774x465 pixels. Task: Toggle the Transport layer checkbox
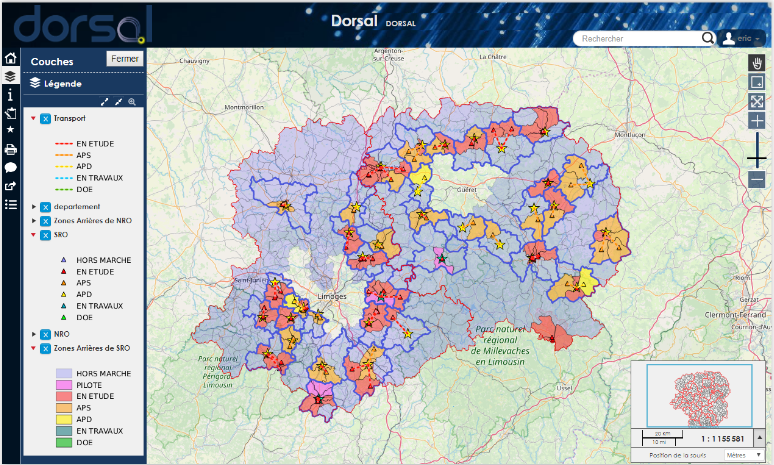[x=46, y=118]
